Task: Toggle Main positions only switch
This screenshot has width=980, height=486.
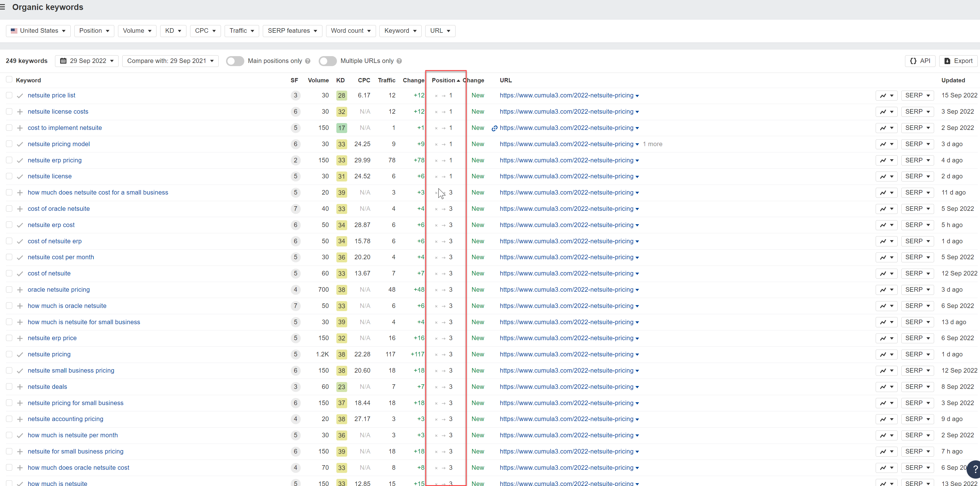Action: click(235, 61)
